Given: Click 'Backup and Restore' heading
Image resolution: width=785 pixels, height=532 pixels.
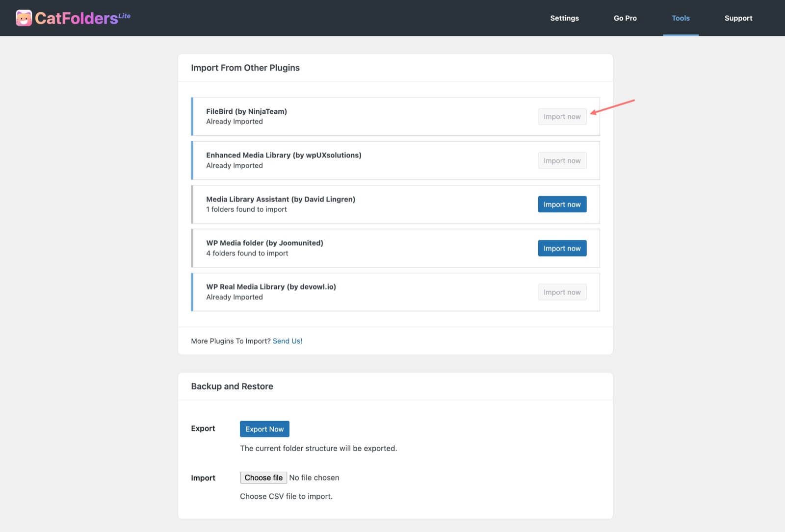Looking at the screenshot, I should tap(232, 386).
